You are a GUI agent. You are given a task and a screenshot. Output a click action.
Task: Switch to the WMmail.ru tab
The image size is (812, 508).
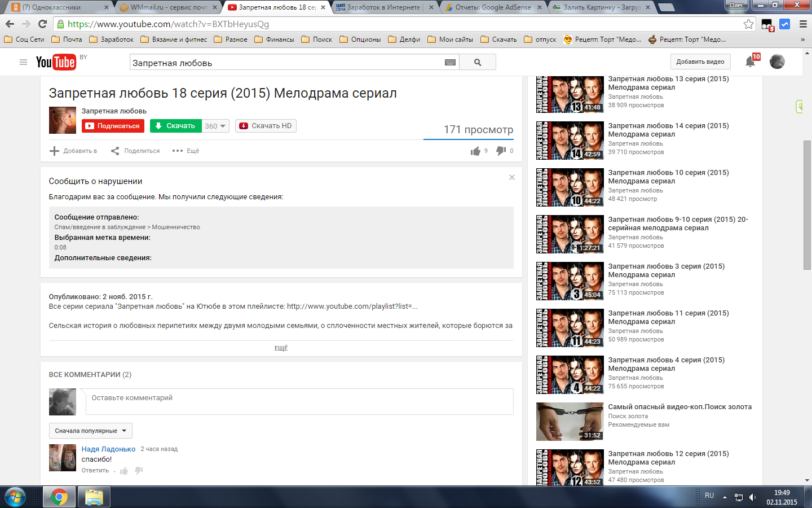169,7
